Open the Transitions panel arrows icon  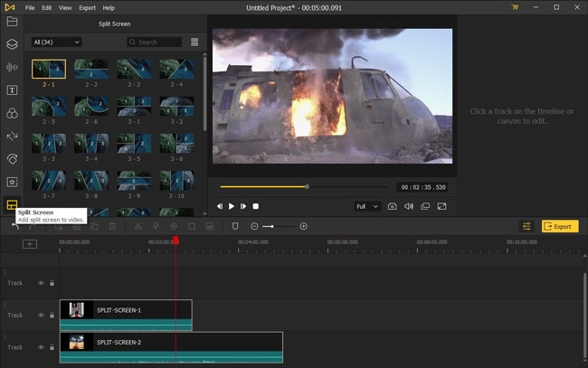tap(12, 136)
